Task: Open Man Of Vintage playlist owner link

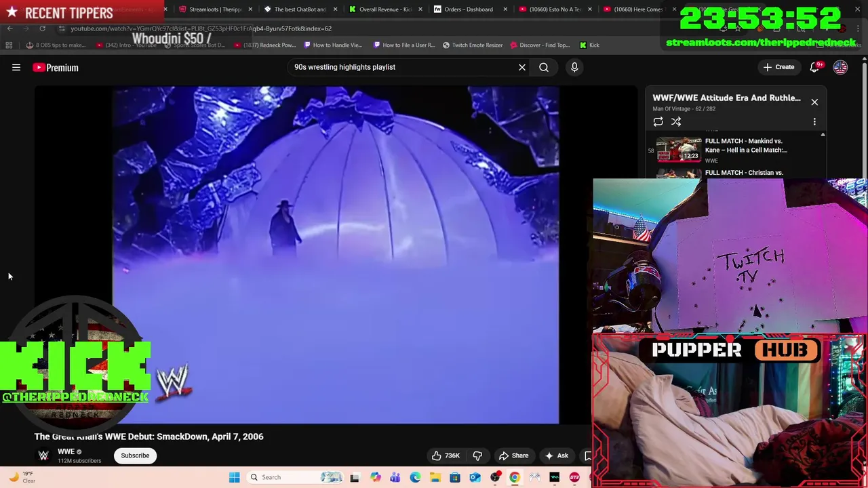Action: click(x=671, y=108)
